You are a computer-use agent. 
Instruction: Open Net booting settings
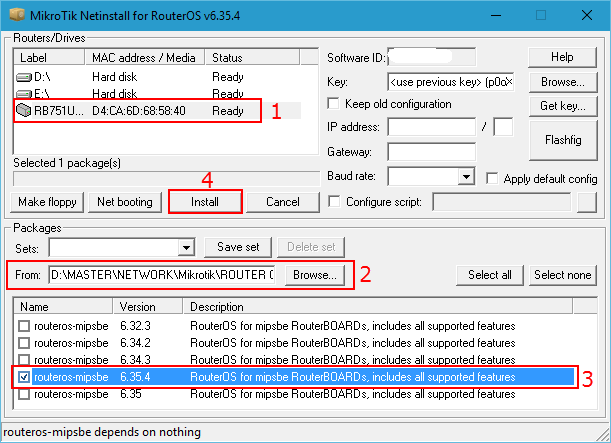pyautogui.click(x=125, y=202)
